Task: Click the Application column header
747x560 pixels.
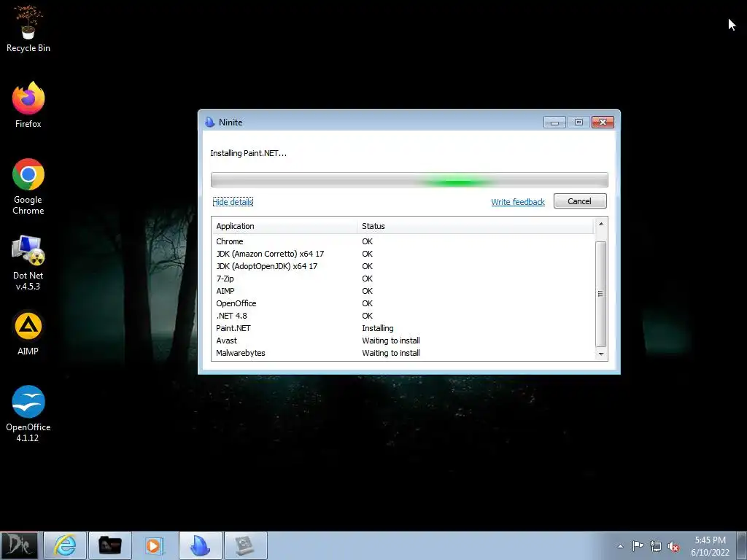Action: (x=285, y=226)
